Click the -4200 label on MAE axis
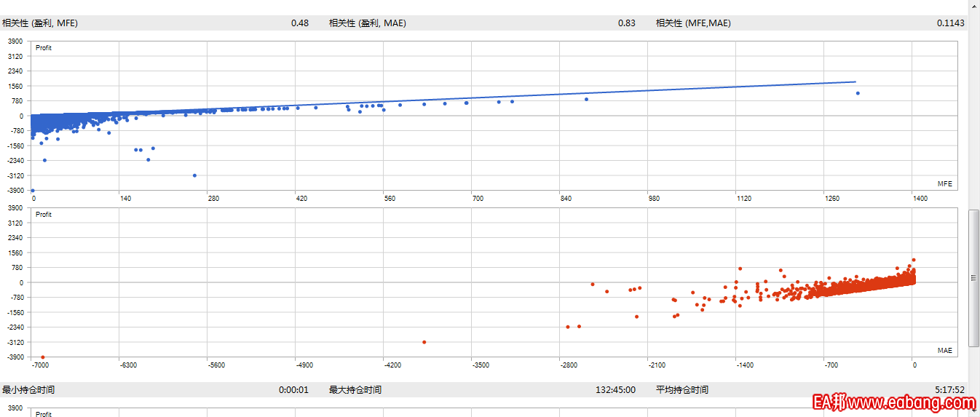Image resolution: width=980 pixels, height=417 pixels. [392, 365]
